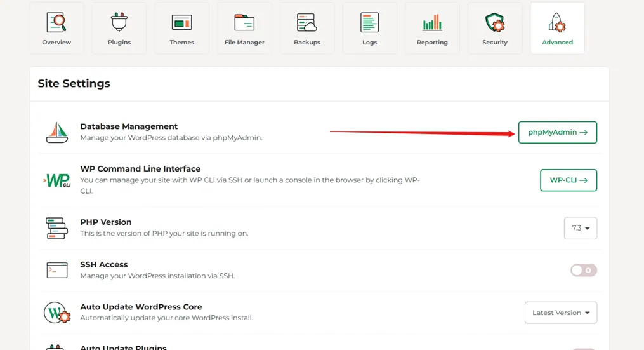Click 'Manage your WordPress installation via SSH' text
This screenshot has height=350, width=644.
point(158,276)
